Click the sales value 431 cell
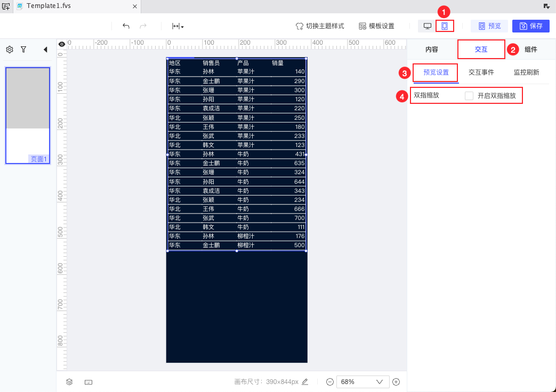556x392 pixels. pyautogui.click(x=300, y=154)
